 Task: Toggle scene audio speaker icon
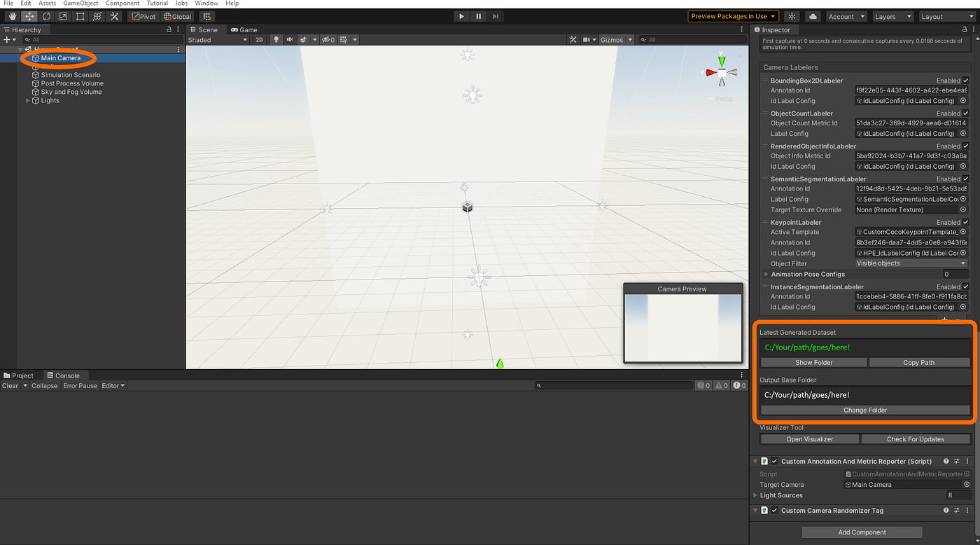coord(290,40)
